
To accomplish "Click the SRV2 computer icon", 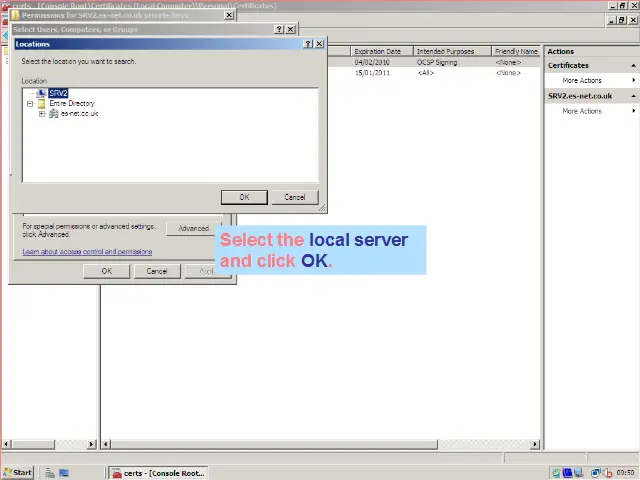I will tap(41, 93).
